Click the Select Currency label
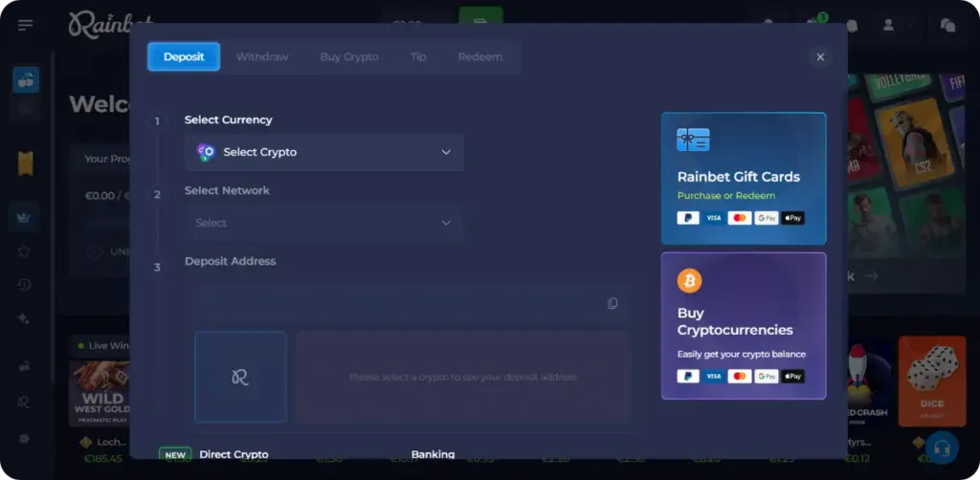The image size is (980, 480). [x=228, y=120]
